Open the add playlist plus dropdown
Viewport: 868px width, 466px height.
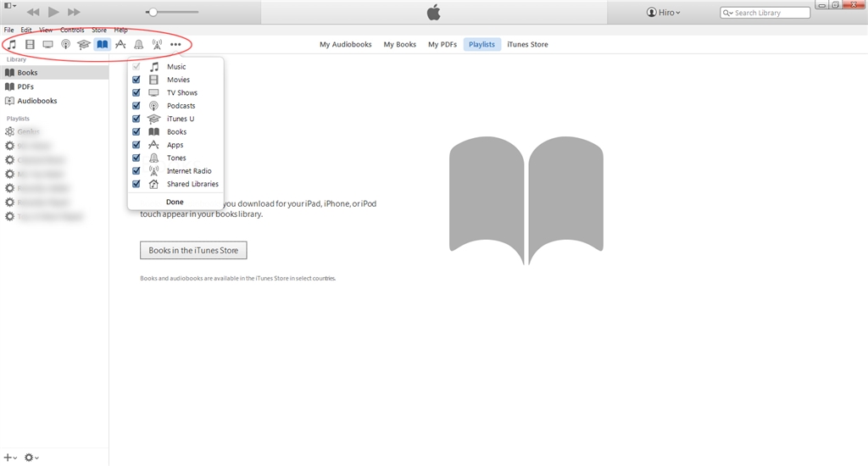(10, 458)
